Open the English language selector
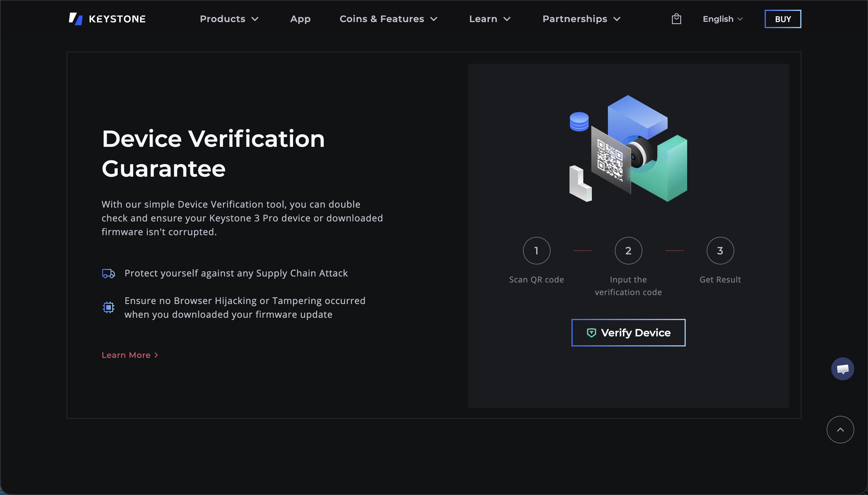This screenshot has width=868, height=495. click(x=722, y=19)
